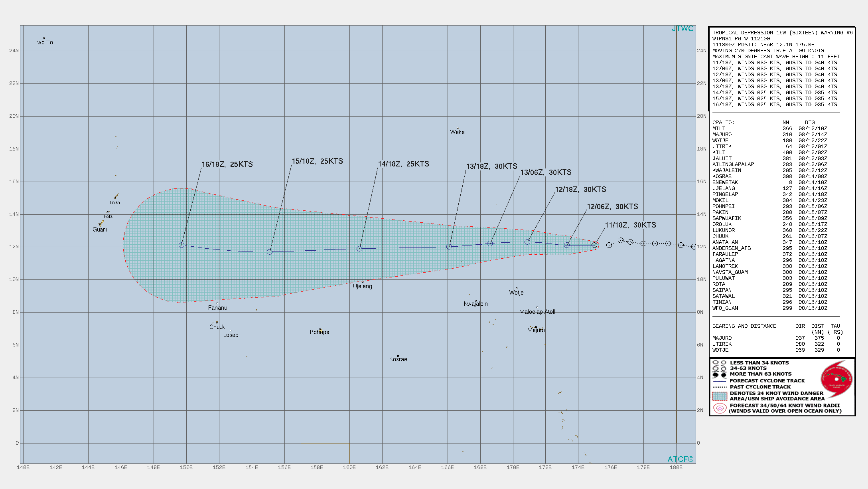Viewport: 868px width, 489px height.
Task: Click the ATCF® text on the map
Action: [x=681, y=459]
